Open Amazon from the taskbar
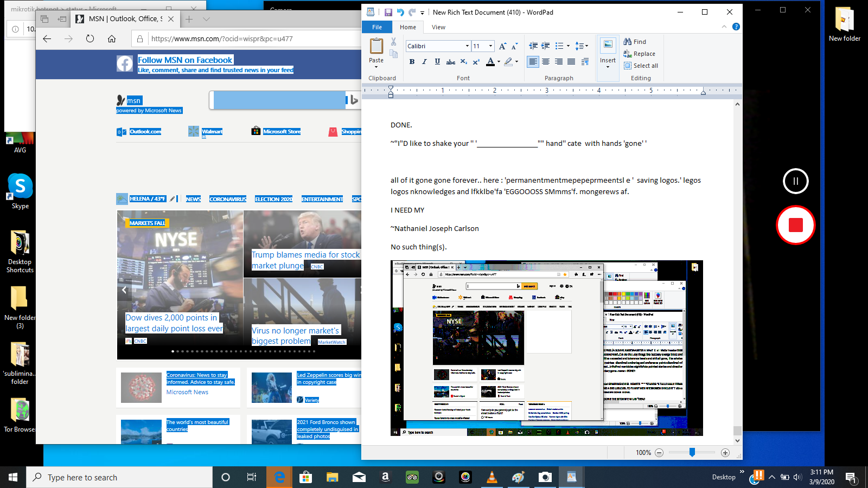Viewport: 868px width, 488px height. (x=385, y=477)
